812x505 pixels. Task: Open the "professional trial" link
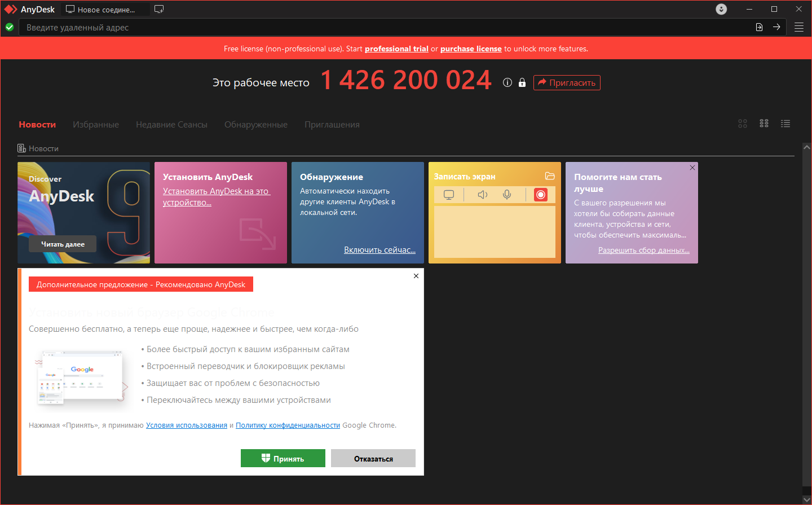coord(396,49)
